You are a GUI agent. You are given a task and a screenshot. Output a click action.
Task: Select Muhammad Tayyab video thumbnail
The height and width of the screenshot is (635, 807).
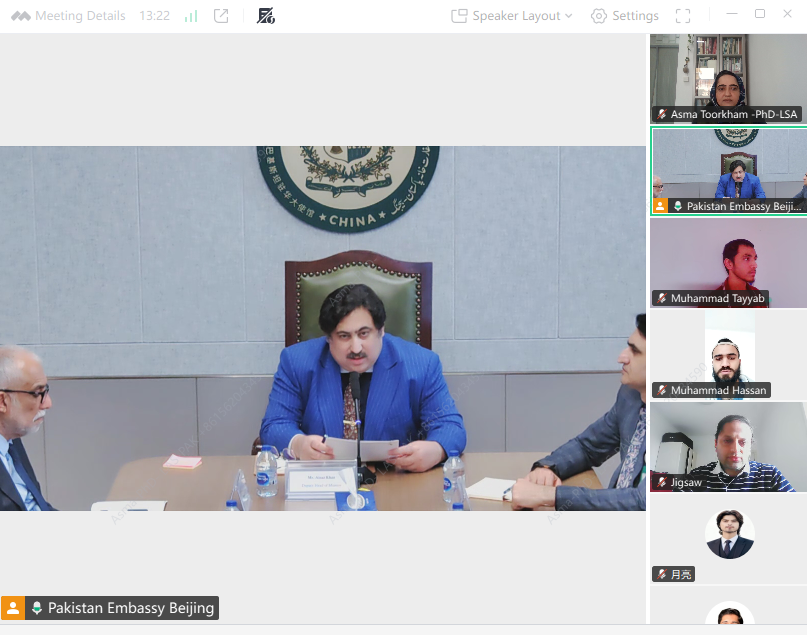click(728, 263)
